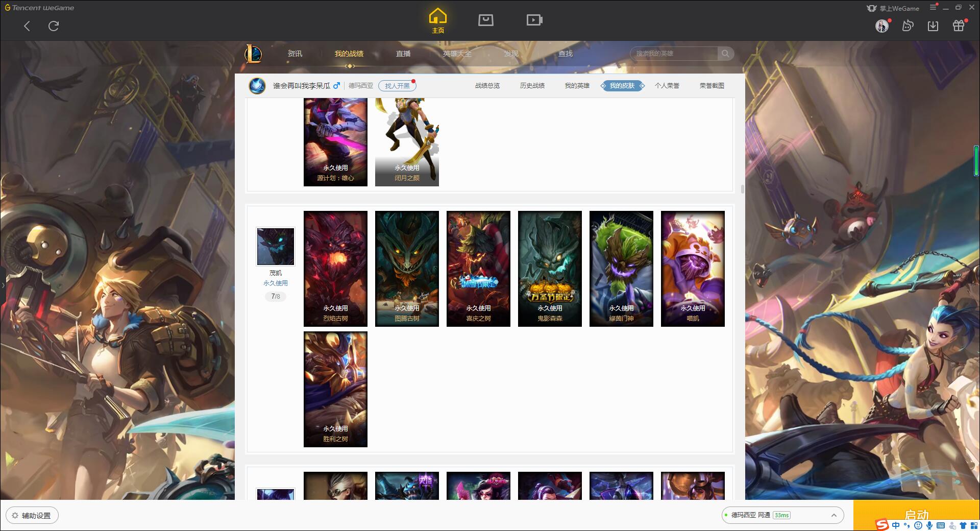Switch to the 我的战绩 tab
Viewport: 980px width, 531px height.
(349, 54)
